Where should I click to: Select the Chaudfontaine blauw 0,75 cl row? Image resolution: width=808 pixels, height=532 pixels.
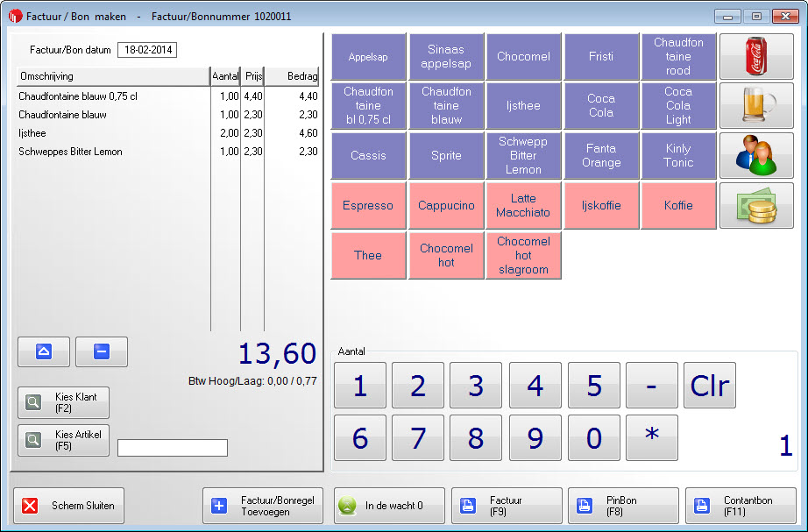(x=168, y=96)
